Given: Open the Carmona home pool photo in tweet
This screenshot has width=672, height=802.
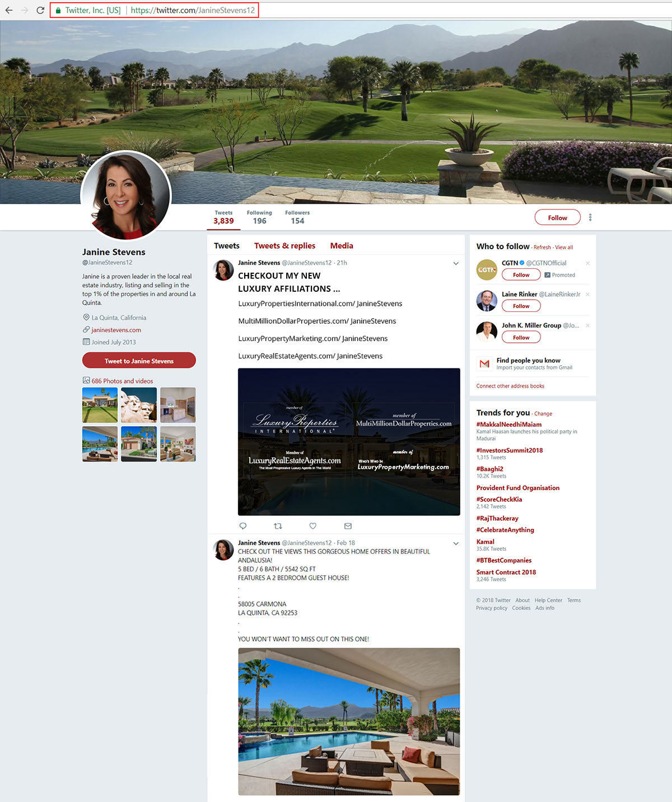Looking at the screenshot, I should [x=349, y=721].
